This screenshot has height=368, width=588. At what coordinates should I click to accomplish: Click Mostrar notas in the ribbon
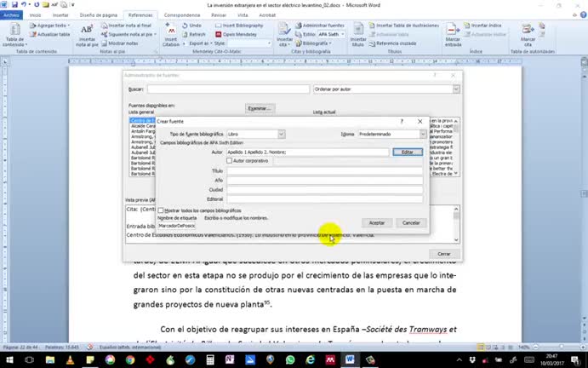(x=120, y=43)
